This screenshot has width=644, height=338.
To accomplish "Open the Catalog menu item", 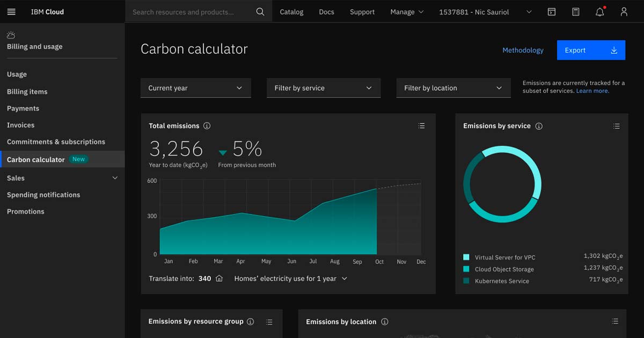I will pos(291,12).
